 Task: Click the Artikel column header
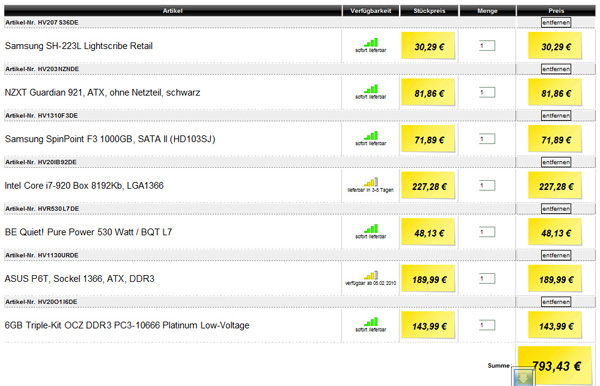click(173, 11)
